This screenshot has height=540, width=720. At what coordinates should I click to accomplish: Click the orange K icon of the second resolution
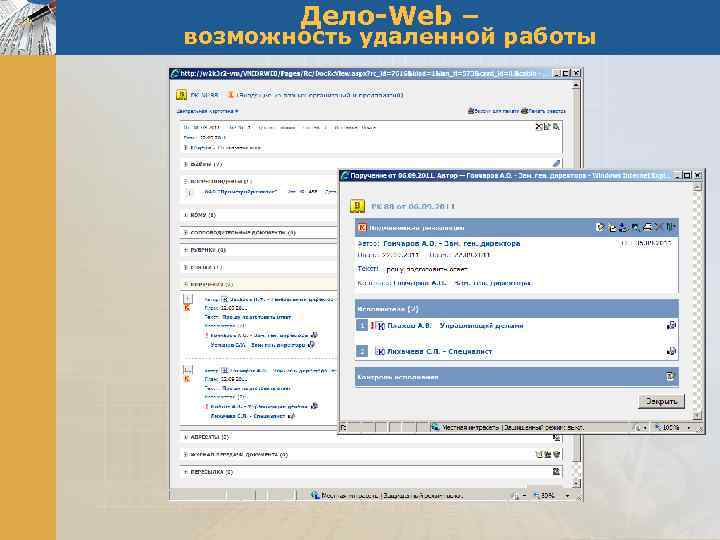[x=187, y=379]
